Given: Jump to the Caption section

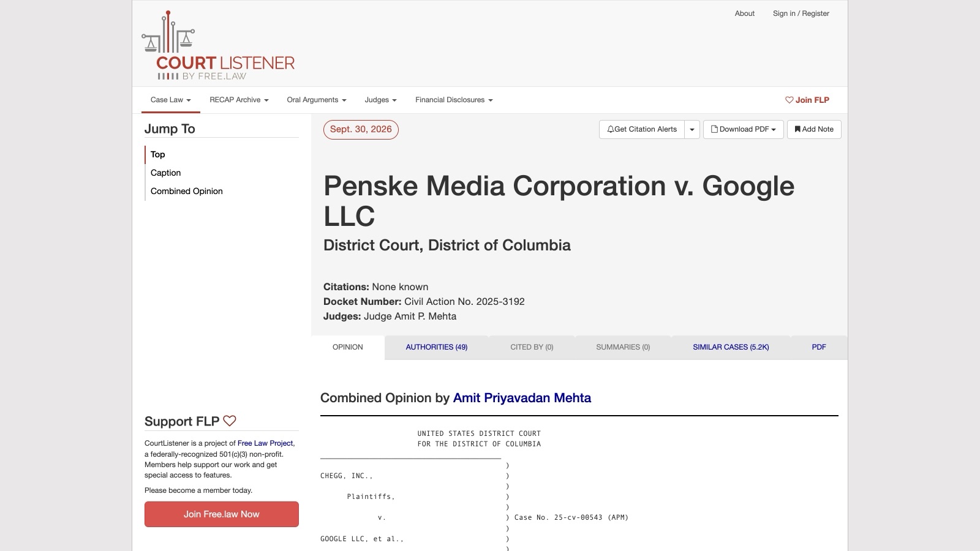Looking at the screenshot, I should coord(166,173).
